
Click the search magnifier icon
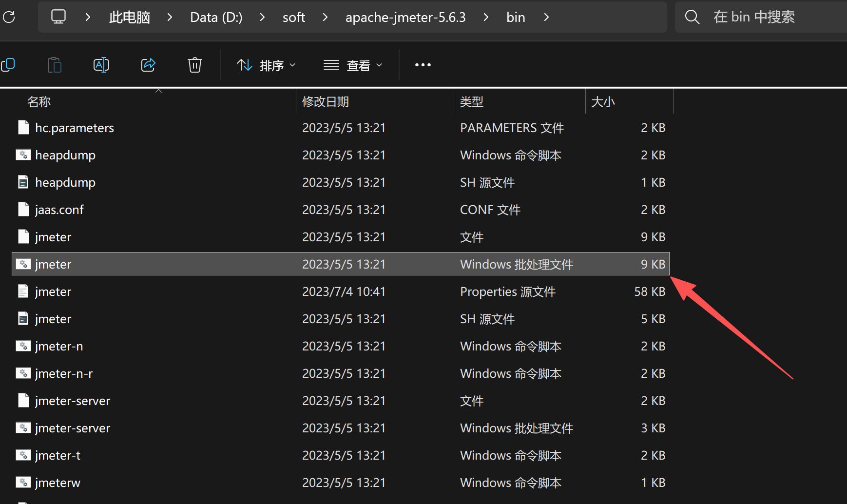coord(692,17)
